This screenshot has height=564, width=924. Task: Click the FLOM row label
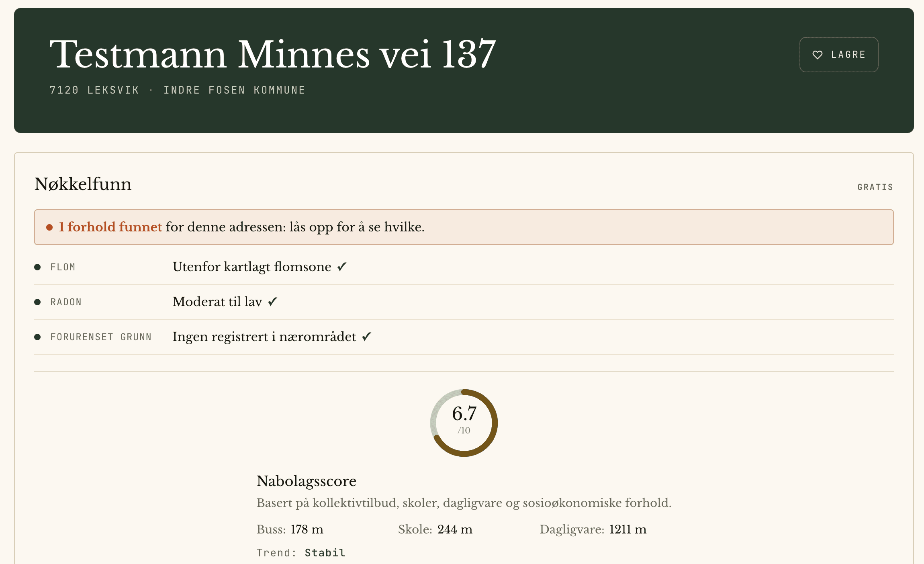pyautogui.click(x=63, y=267)
